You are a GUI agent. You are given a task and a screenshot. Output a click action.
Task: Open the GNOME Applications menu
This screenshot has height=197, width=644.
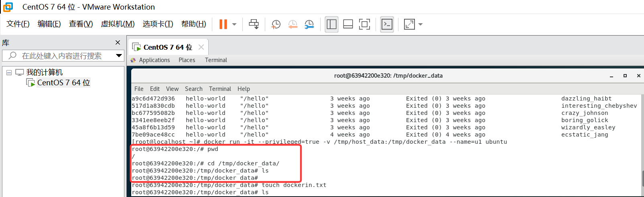pos(154,60)
